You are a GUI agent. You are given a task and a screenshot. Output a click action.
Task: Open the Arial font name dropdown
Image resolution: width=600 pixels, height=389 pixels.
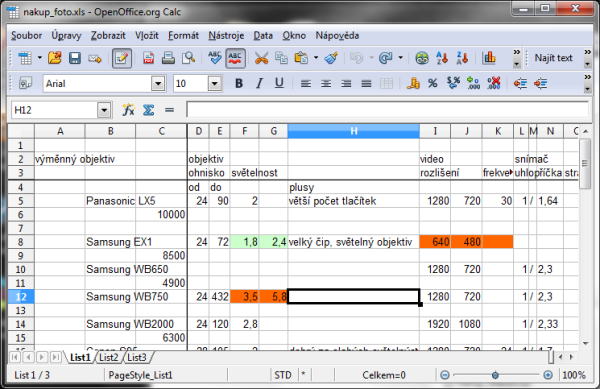[x=158, y=83]
